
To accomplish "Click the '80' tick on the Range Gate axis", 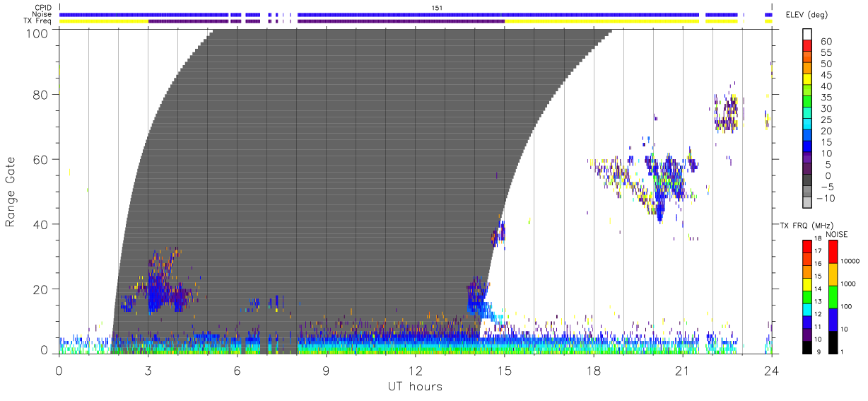I will click(42, 94).
